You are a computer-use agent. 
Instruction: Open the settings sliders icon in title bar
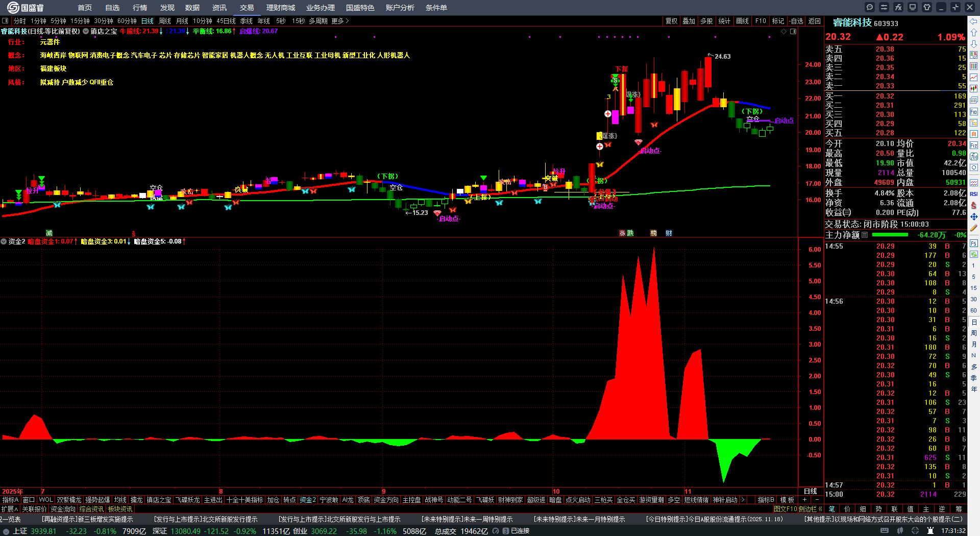tap(884, 7)
